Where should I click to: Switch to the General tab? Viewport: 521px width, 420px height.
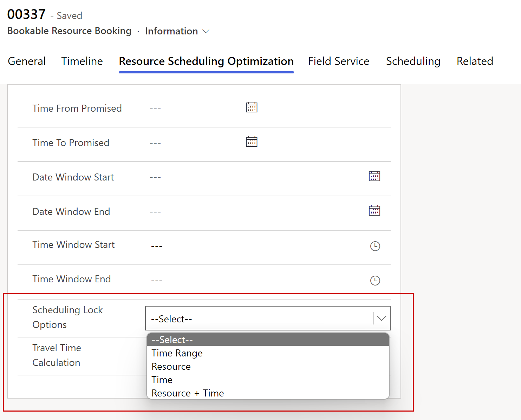point(27,61)
